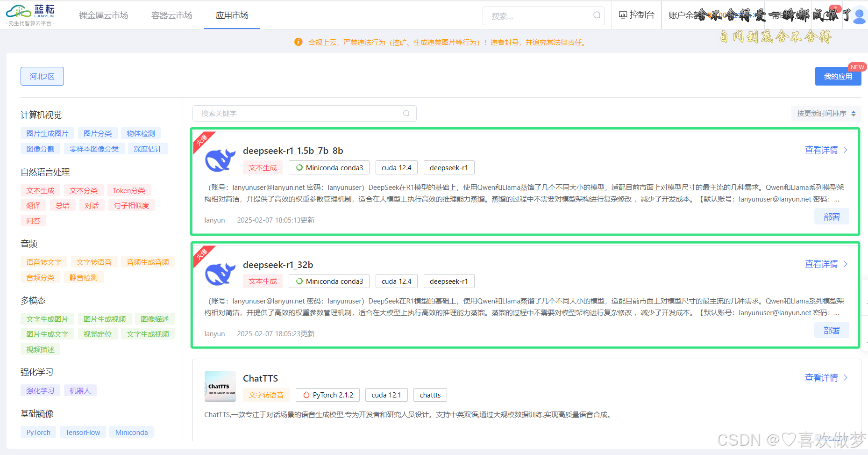The image size is (868, 455).
Task: Filter by 静音检测 tag
Action: (84, 278)
